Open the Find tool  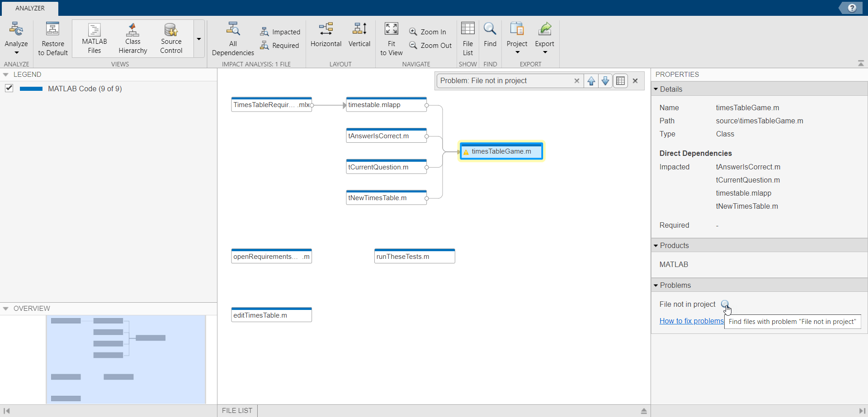[490, 35]
